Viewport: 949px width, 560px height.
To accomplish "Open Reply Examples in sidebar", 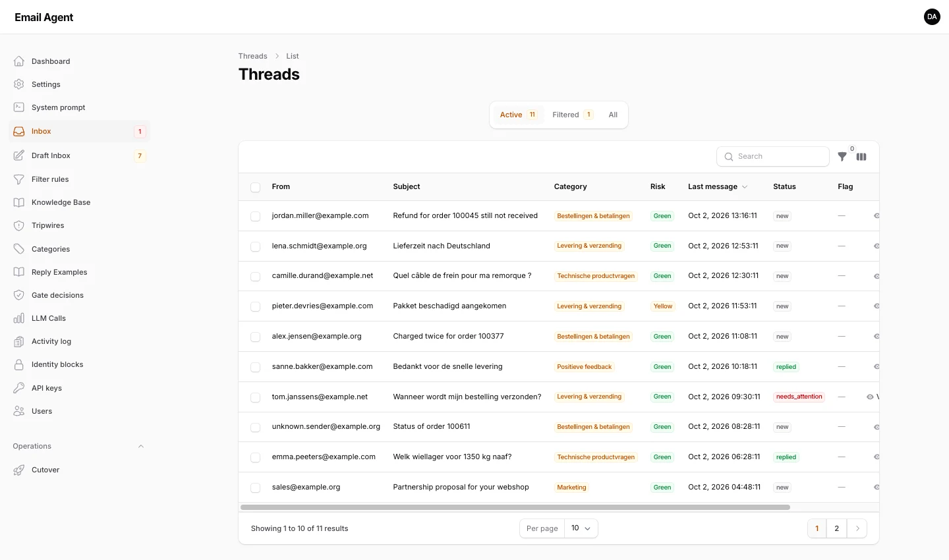I will point(79,272).
